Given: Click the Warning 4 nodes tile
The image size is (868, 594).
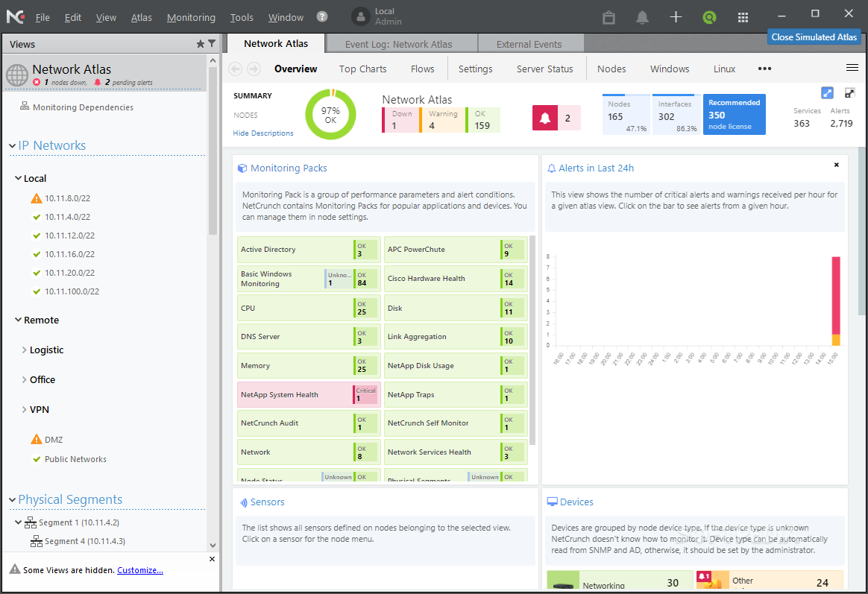Looking at the screenshot, I should (441, 119).
